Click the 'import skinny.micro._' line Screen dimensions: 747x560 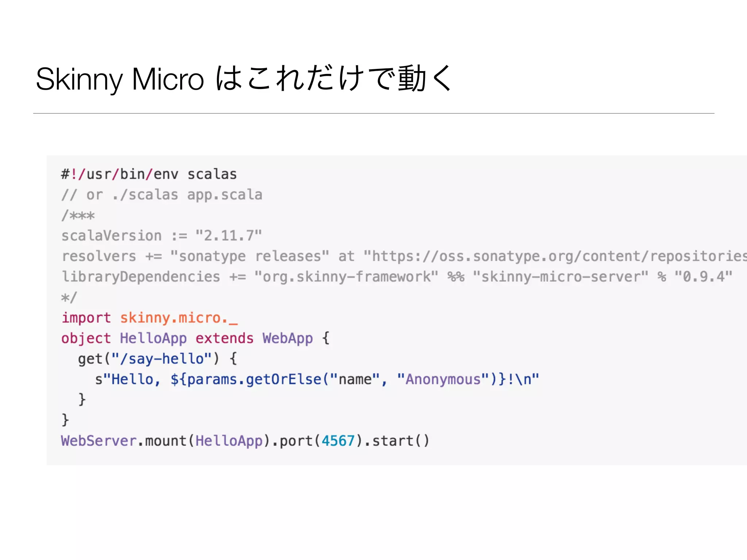click(x=150, y=318)
